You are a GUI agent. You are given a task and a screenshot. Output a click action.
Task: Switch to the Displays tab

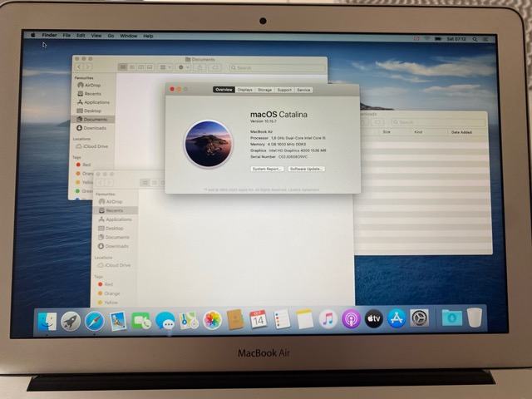(245, 90)
